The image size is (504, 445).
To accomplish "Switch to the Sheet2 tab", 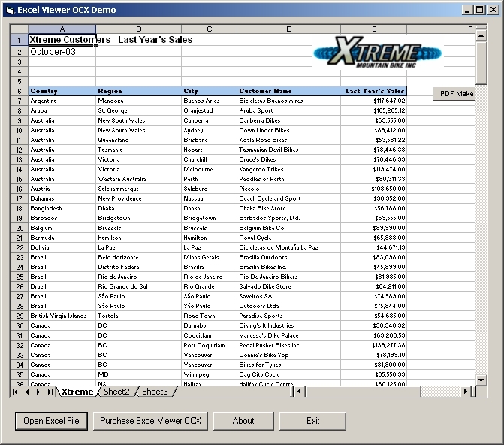I will coord(116,392).
